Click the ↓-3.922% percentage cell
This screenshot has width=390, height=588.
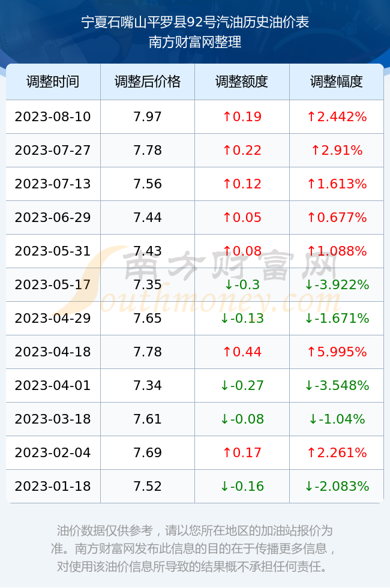(337, 284)
